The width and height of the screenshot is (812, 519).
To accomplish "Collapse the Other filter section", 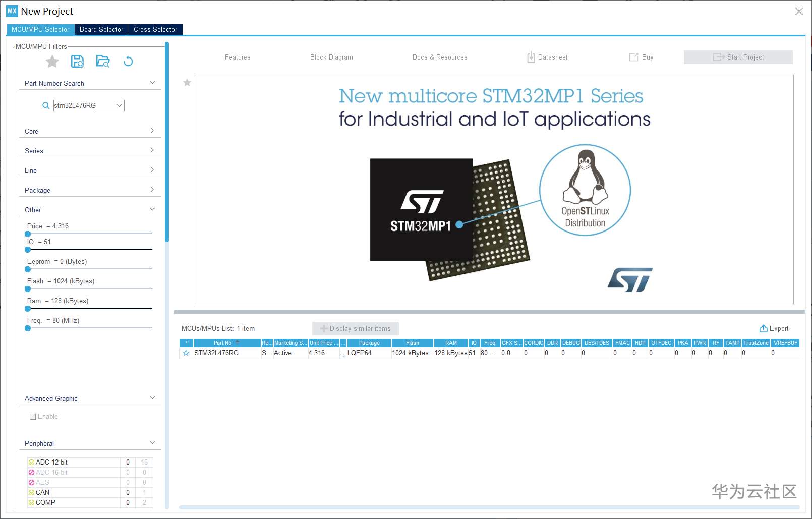I will (152, 209).
